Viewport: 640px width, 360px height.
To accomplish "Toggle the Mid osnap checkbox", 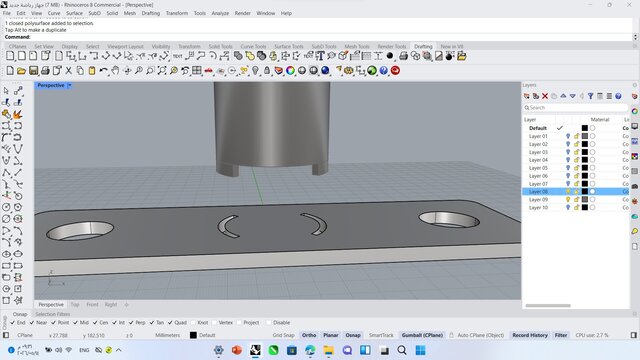I will coord(76,322).
